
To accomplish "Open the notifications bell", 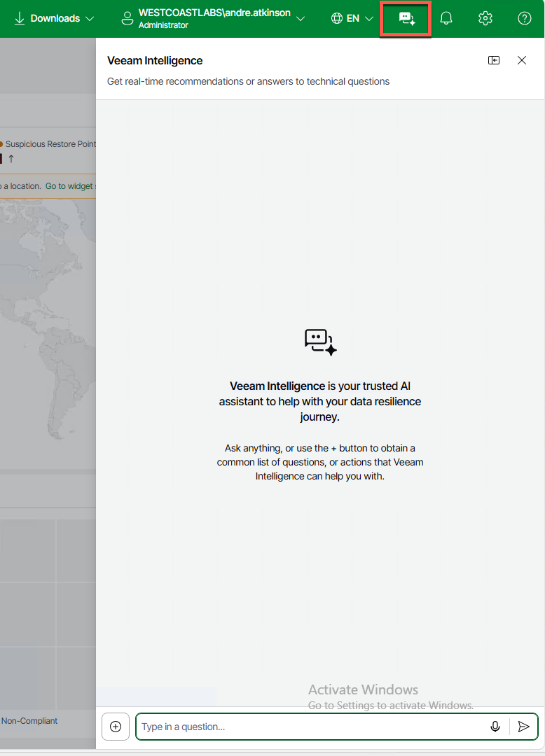I will click(x=446, y=19).
